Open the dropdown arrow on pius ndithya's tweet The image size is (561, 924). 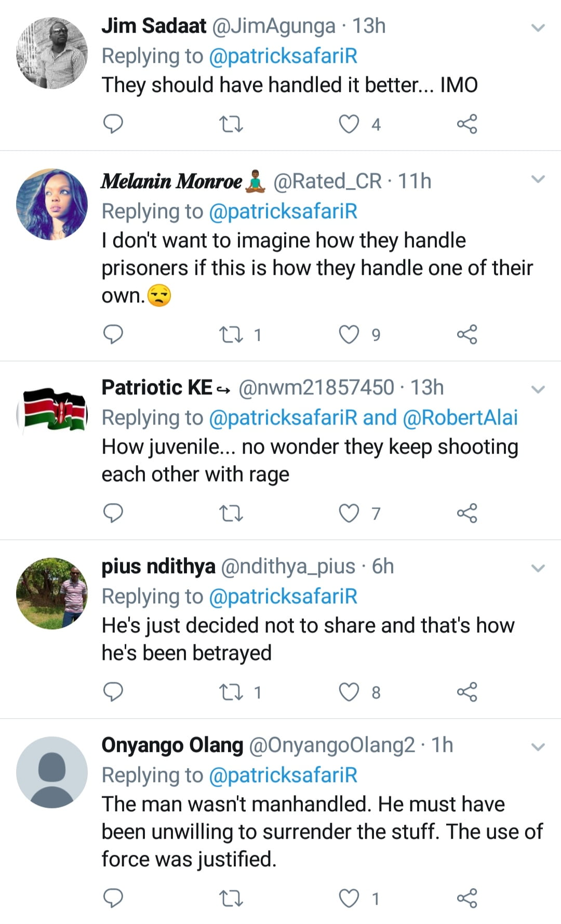click(539, 568)
